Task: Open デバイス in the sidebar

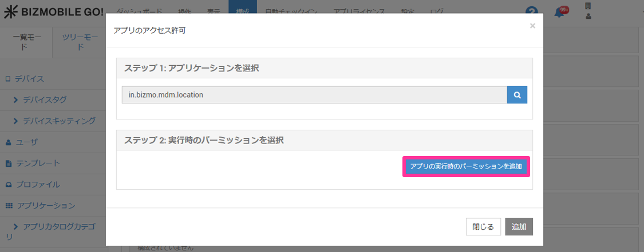Action: [x=29, y=79]
